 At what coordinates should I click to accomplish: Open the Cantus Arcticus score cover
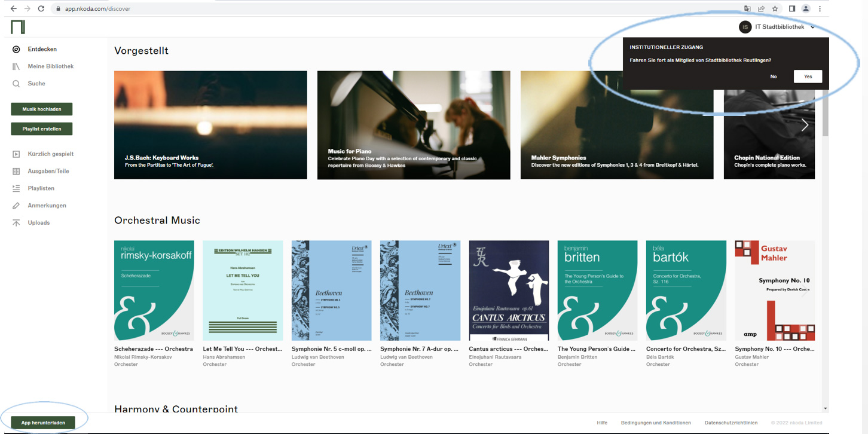(x=509, y=291)
